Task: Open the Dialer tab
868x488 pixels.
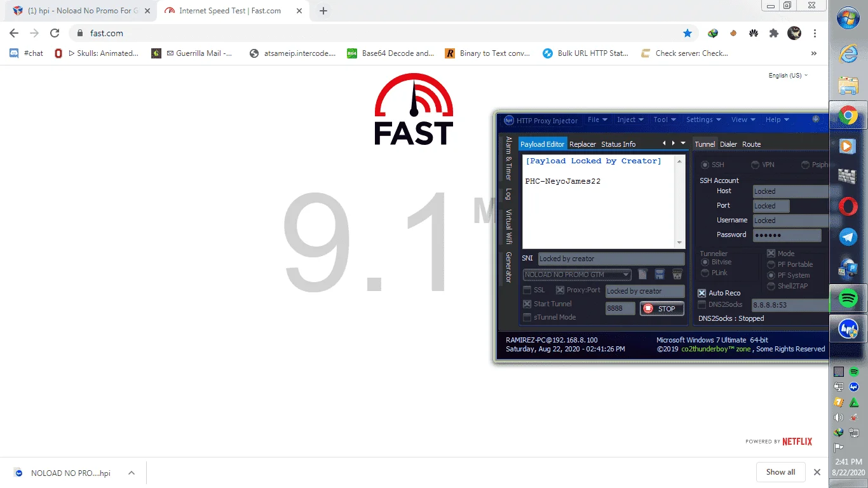Action: point(728,144)
